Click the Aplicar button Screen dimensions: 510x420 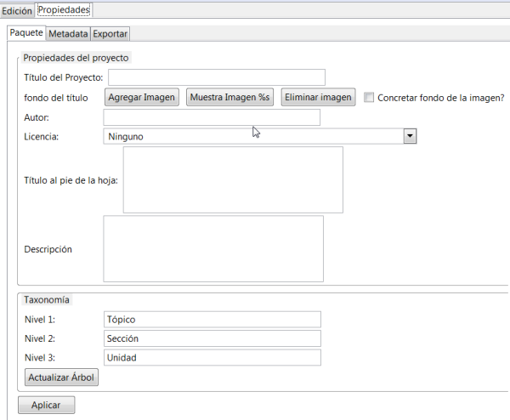[46, 406]
